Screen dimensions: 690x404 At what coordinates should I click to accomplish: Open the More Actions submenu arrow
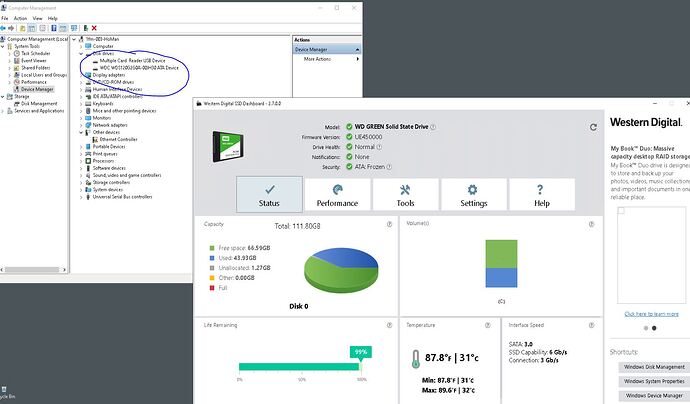(x=357, y=59)
